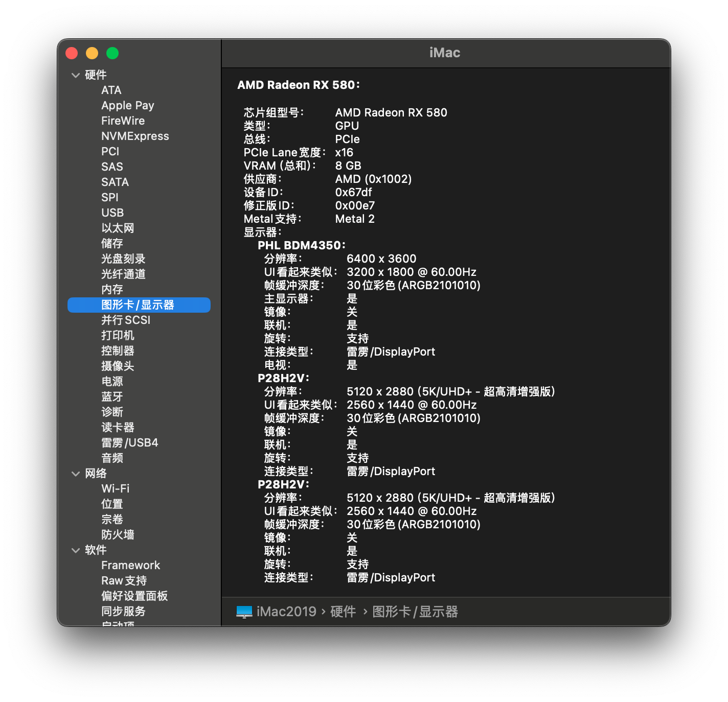Click the 3200 x 1800 @ 60.00Hz value
Viewport: 728px width, 702px height.
(x=412, y=272)
